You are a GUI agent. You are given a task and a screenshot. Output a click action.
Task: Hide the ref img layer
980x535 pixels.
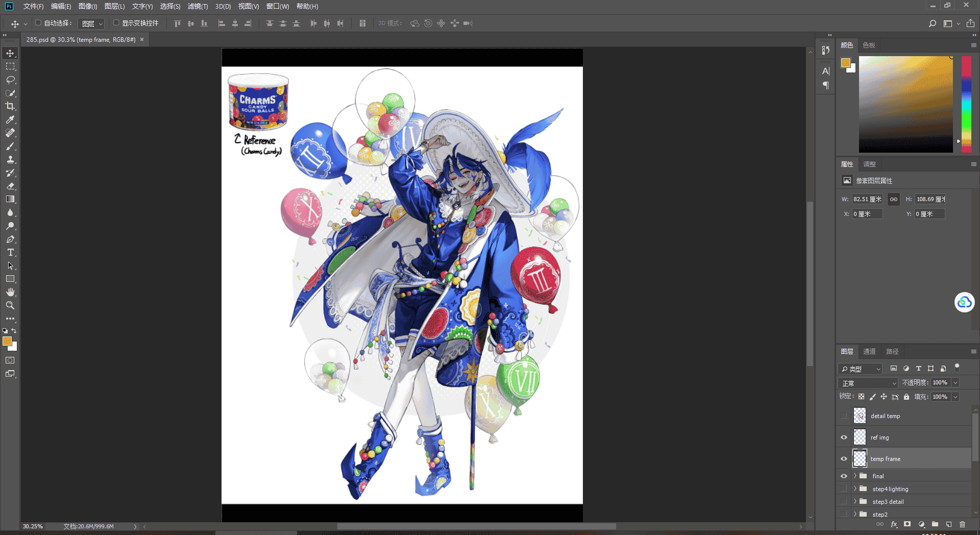pyautogui.click(x=844, y=437)
